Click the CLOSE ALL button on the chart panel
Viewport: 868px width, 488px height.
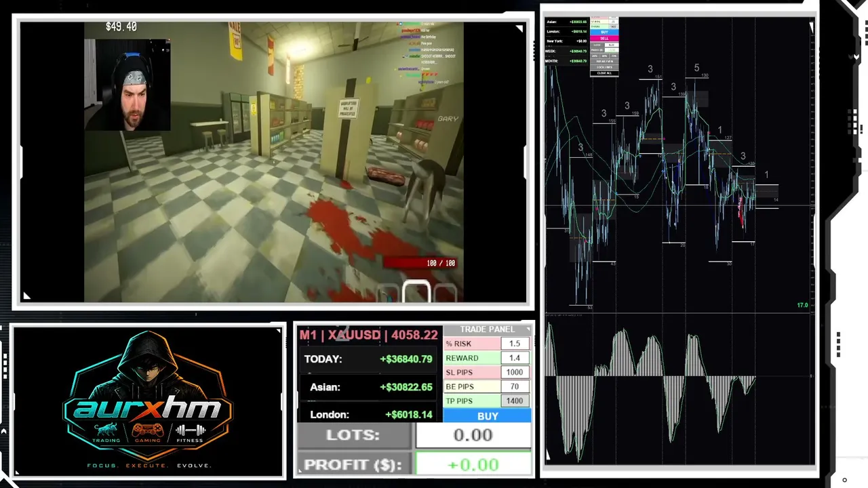coord(604,73)
